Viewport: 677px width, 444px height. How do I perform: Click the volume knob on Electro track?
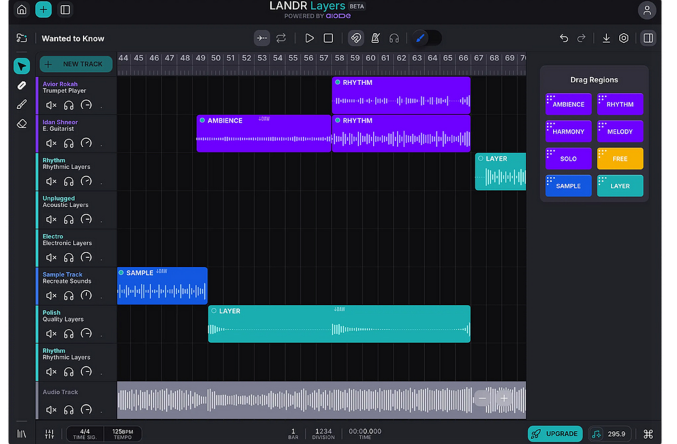(86, 257)
